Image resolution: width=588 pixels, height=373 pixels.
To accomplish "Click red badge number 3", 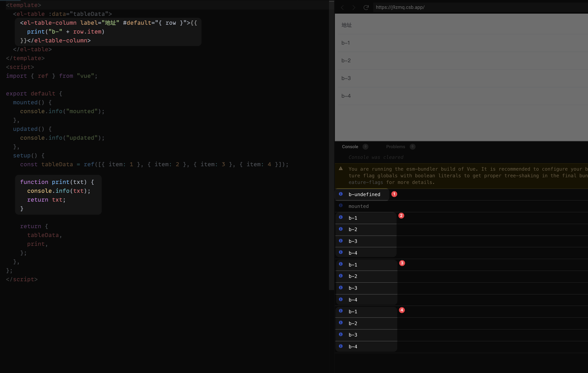I will (402, 263).
